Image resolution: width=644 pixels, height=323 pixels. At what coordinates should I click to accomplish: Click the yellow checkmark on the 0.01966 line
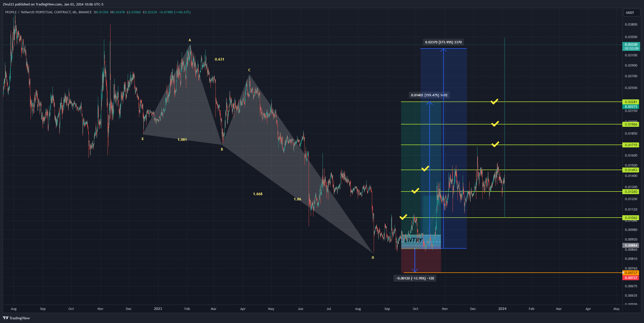point(495,124)
